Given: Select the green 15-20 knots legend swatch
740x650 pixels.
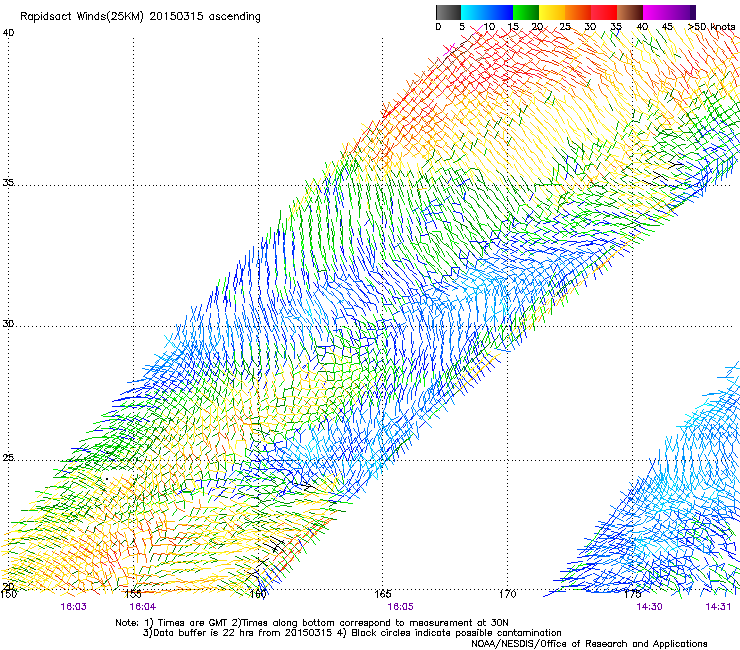Looking at the screenshot, I should 526,12.
